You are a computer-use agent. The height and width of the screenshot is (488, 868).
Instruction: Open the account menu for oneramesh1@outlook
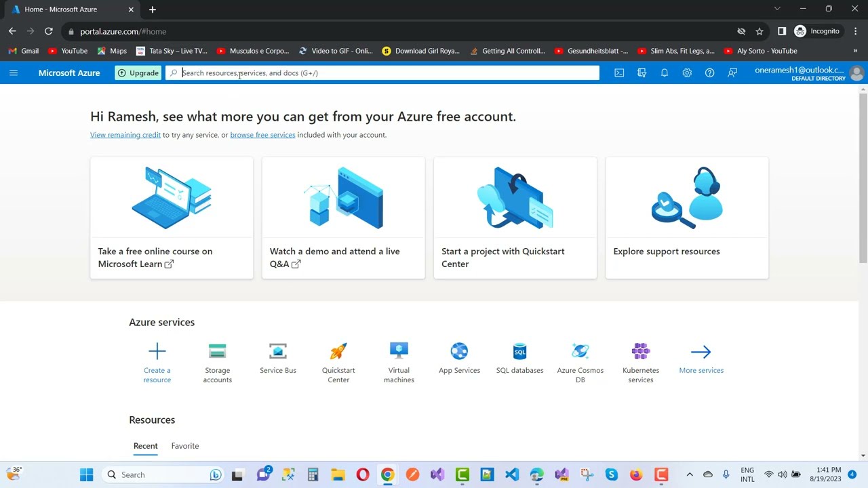click(x=808, y=73)
